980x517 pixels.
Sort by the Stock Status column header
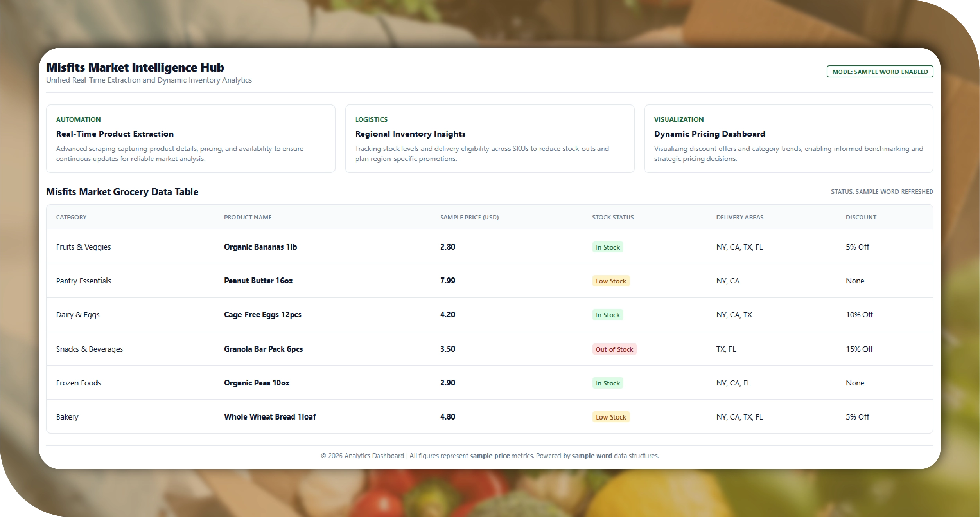point(612,217)
